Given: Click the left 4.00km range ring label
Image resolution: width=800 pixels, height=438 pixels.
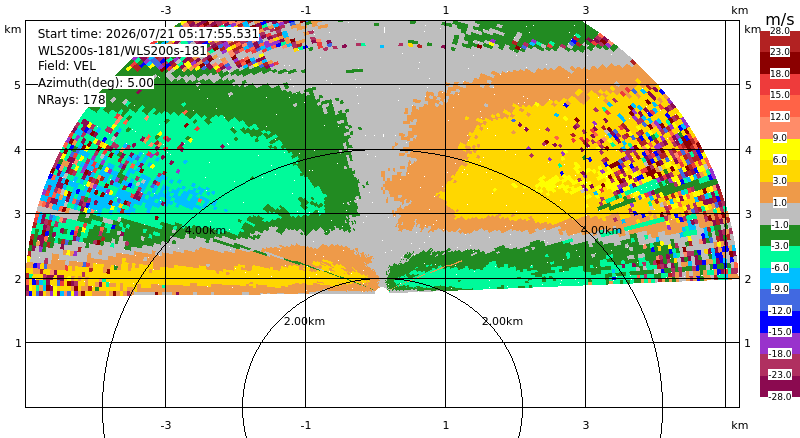Looking at the screenshot, I should tap(205, 230).
